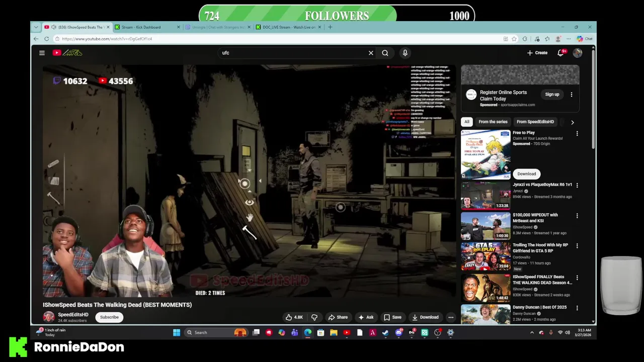Screen dimensions: 644x362
Task: Click Create button in YouTube header
Action: (537, 53)
